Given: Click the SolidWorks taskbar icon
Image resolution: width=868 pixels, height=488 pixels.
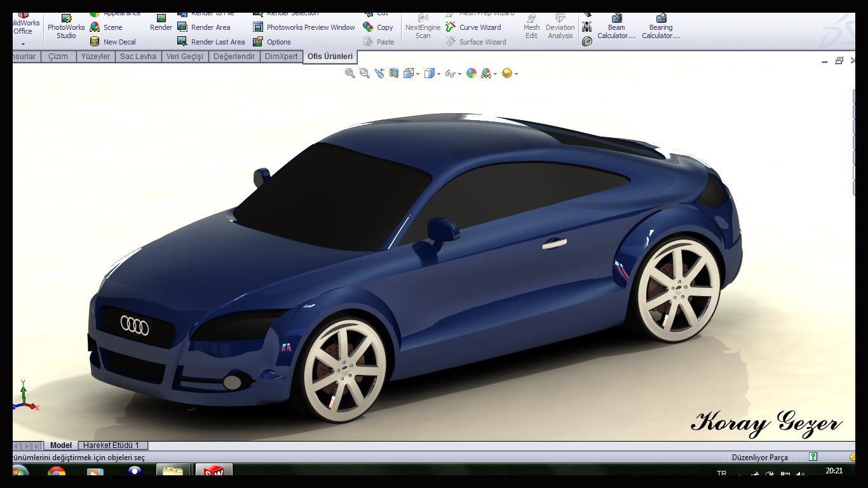Looking at the screenshot, I should 214,471.
